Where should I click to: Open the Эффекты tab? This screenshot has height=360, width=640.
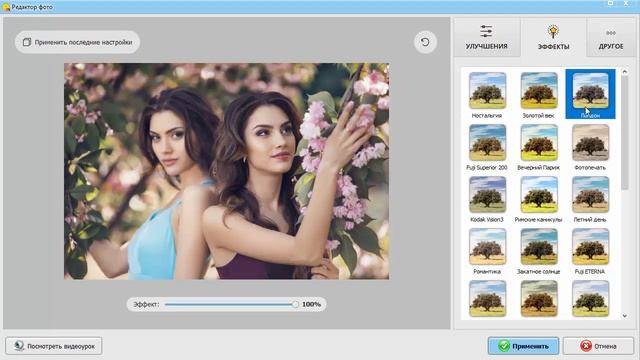553,37
